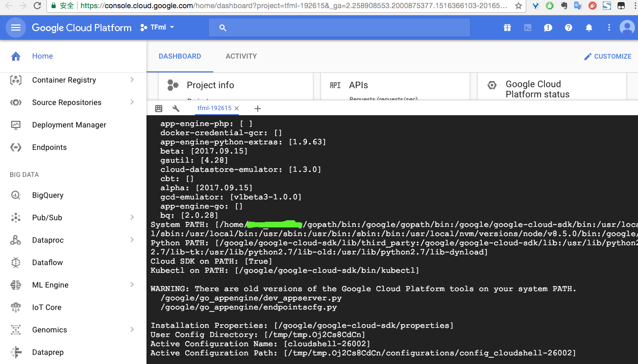Open the TFml project dropdown
This screenshot has width=638, height=364.
pyautogui.click(x=157, y=28)
